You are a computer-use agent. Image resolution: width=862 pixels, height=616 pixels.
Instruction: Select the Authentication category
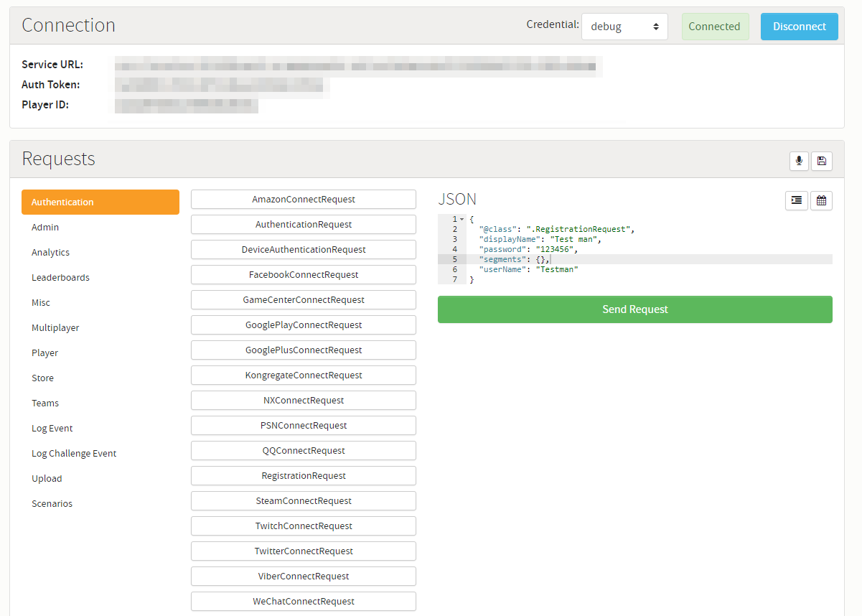(x=100, y=202)
